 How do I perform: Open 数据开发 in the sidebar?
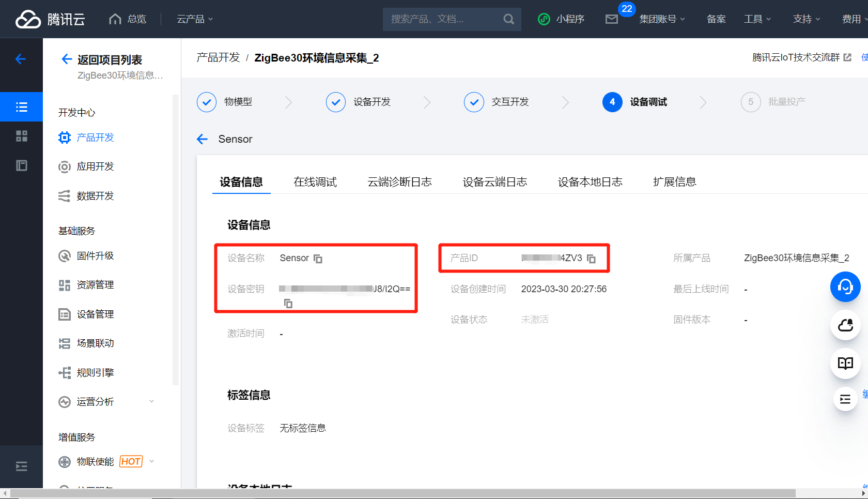click(x=95, y=196)
